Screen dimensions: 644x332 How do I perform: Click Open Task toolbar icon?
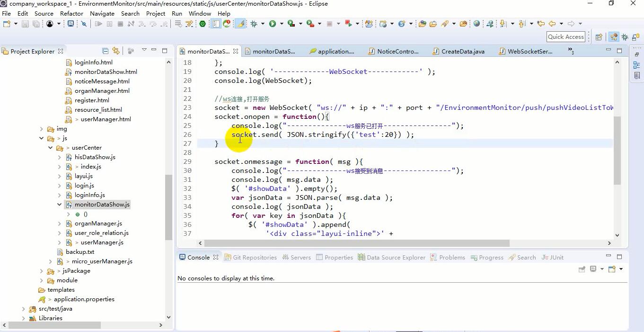pyautogui.click(x=433, y=24)
